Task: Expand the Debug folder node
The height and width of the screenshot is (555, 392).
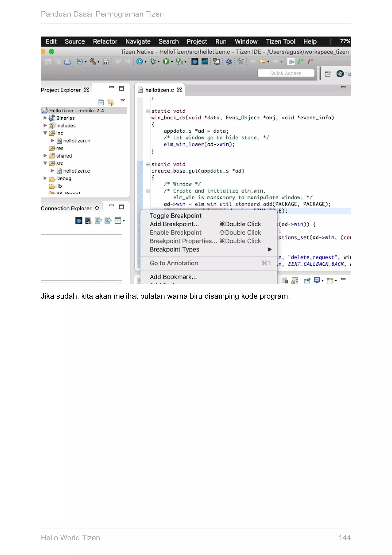Action: tap(45, 178)
